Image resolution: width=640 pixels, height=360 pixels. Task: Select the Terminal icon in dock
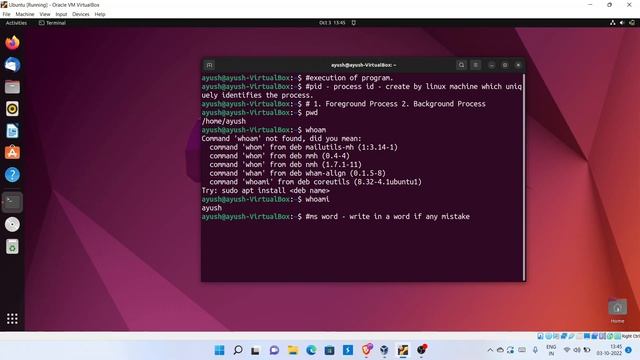click(x=12, y=202)
